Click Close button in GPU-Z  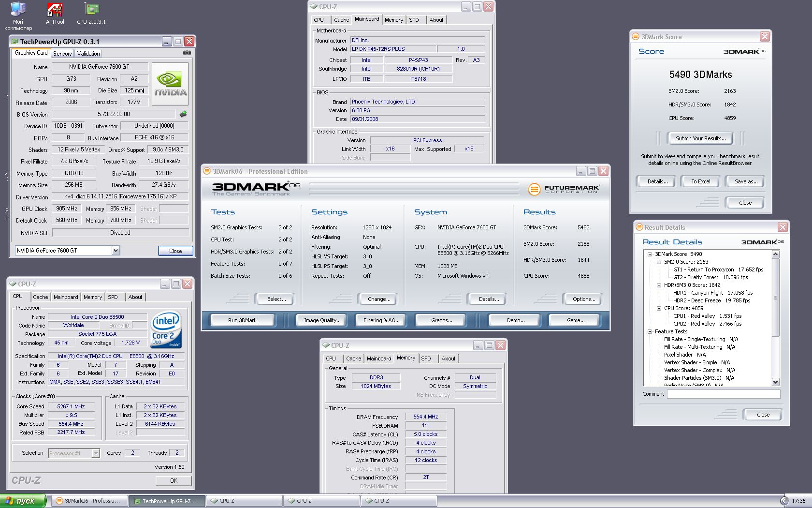click(175, 251)
